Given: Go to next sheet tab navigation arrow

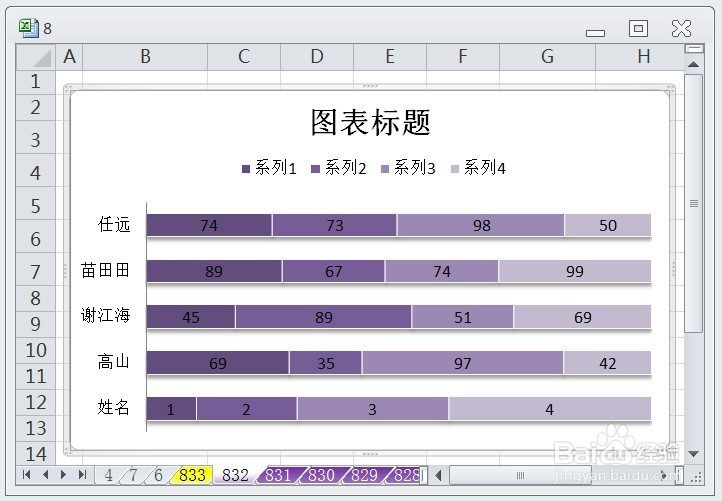Looking at the screenshot, I should coord(64,475).
